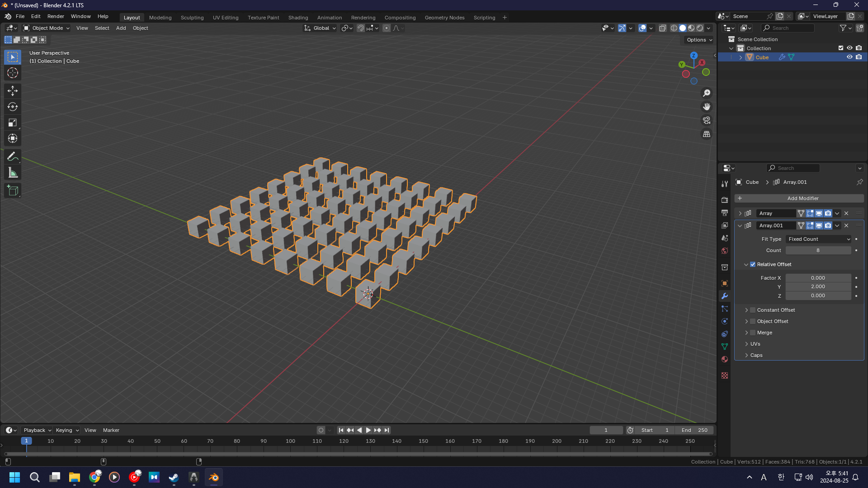Screen dimensions: 868x488
Task: Open the Physics properties tab
Action: point(725,321)
